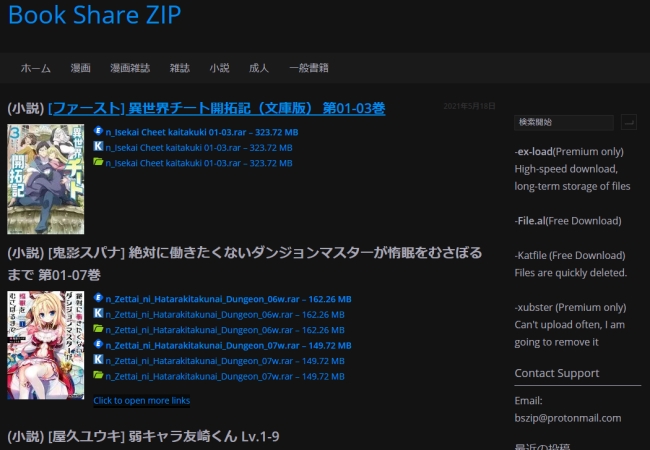Image resolution: width=650 pixels, height=450 pixels.
Task: Download Dungeon_06w.rar via the folder link
Action: (225, 330)
